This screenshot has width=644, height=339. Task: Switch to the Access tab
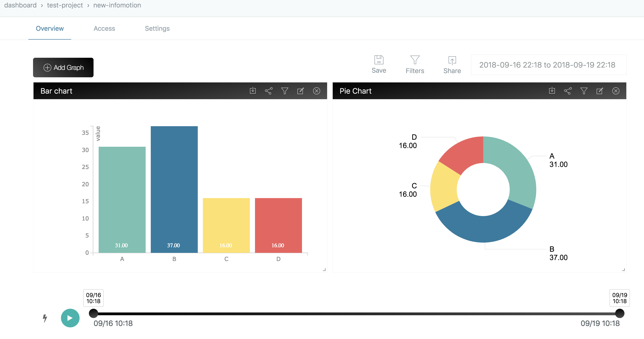[104, 28]
